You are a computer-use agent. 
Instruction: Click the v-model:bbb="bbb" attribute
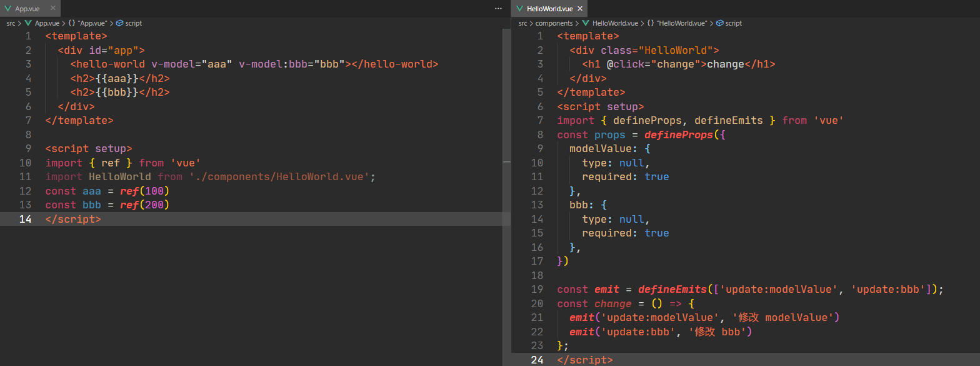pos(292,64)
